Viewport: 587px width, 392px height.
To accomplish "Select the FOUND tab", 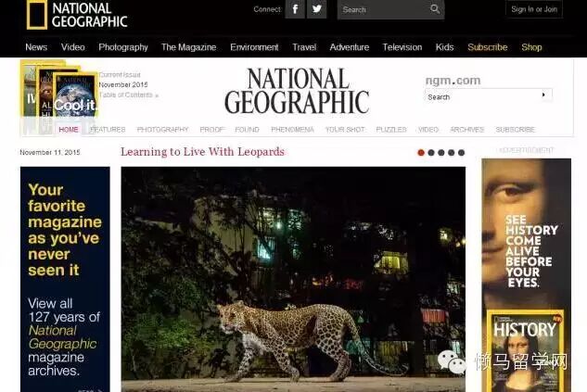I will [x=247, y=130].
